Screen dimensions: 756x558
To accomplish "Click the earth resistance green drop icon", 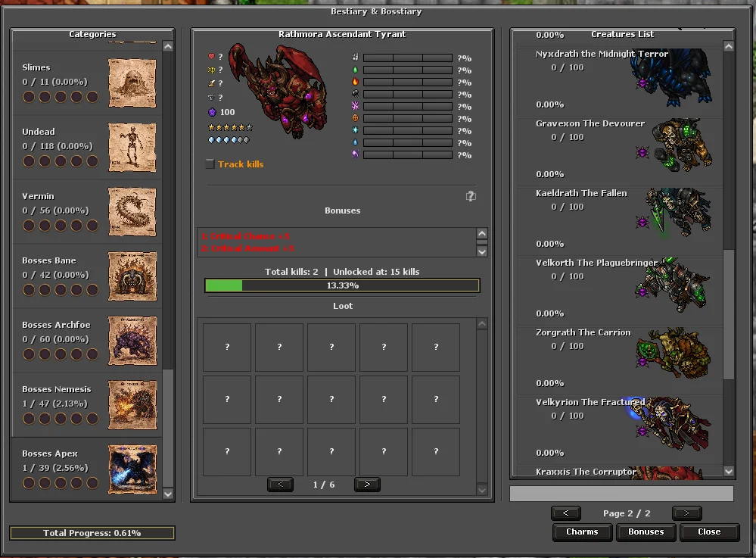I will [x=356, y=70].
